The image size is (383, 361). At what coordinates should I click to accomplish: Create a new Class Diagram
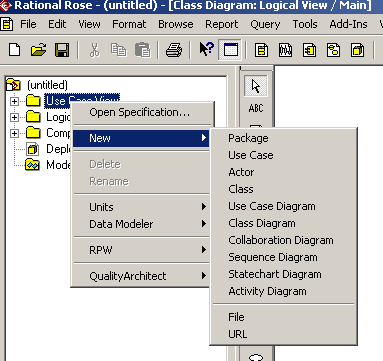(x=283, y=223)
